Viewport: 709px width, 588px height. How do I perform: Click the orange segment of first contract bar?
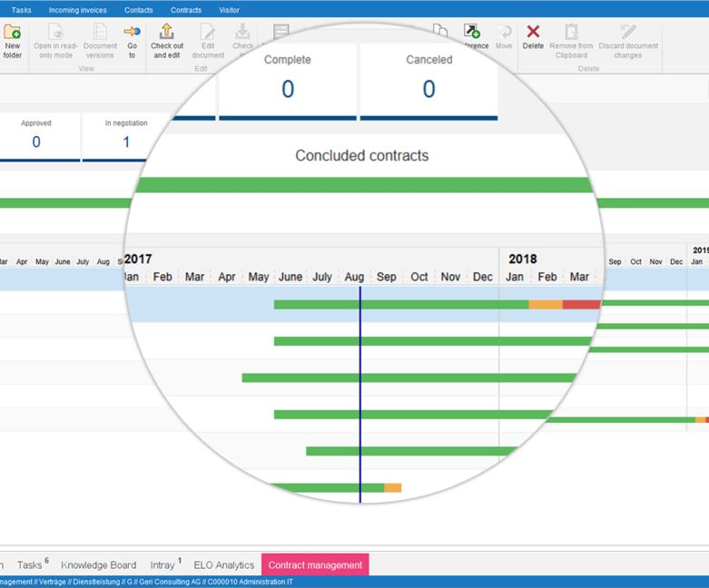click(546, 305)
